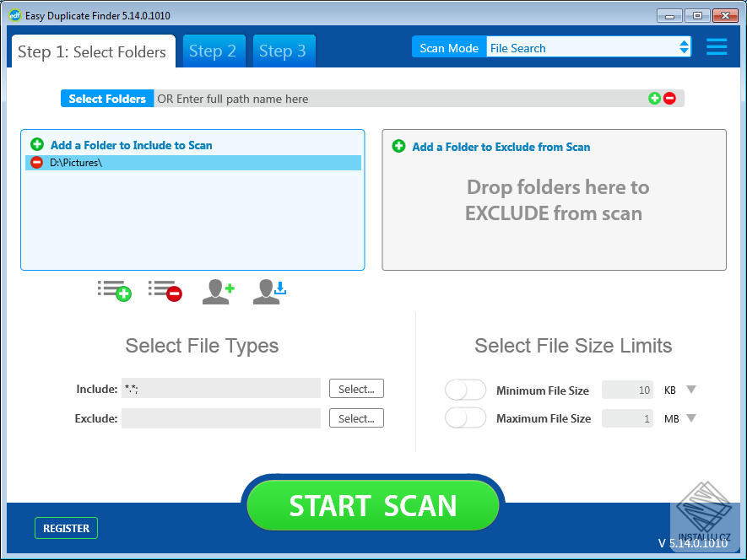Click the add user profile icon
This screenshot has height=560, width=747.
(x=218, y=290)
